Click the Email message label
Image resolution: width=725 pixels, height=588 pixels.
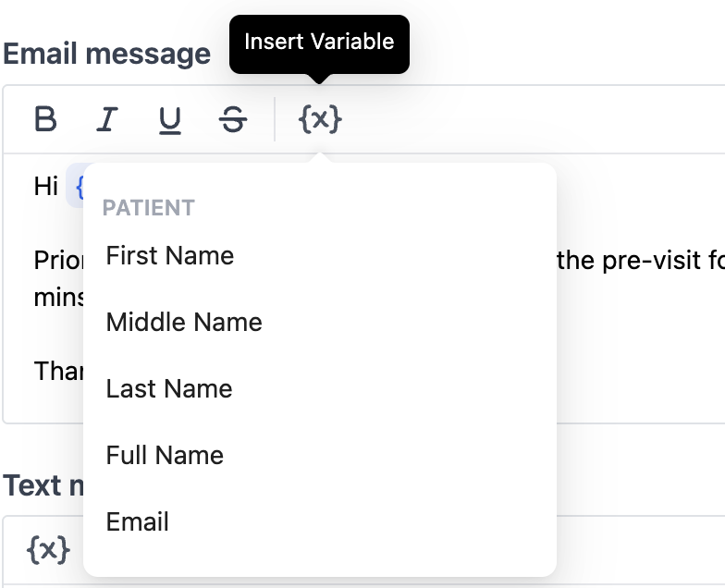pos(107,54)
